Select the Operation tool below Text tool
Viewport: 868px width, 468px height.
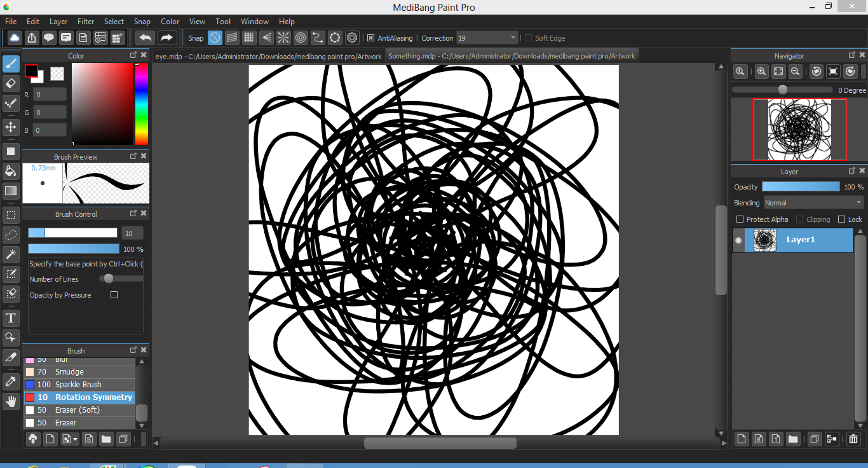tap(11, 338)
